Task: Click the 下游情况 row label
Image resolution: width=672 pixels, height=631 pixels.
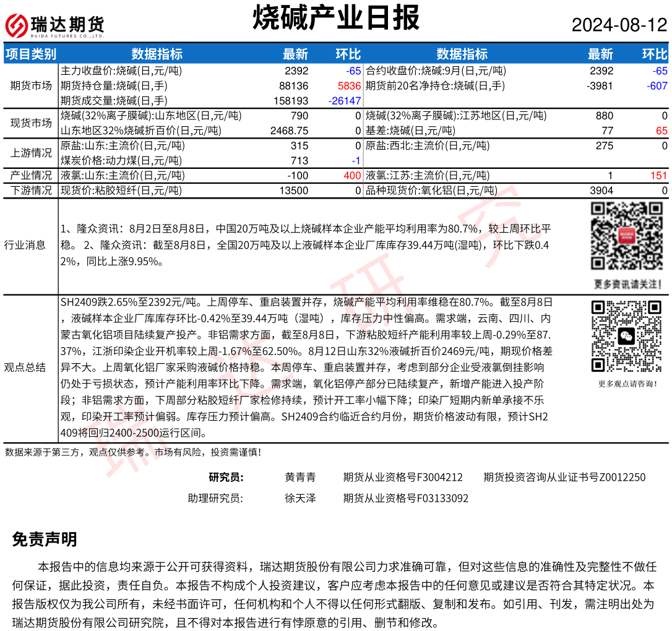Action: (x=30, y=191)
